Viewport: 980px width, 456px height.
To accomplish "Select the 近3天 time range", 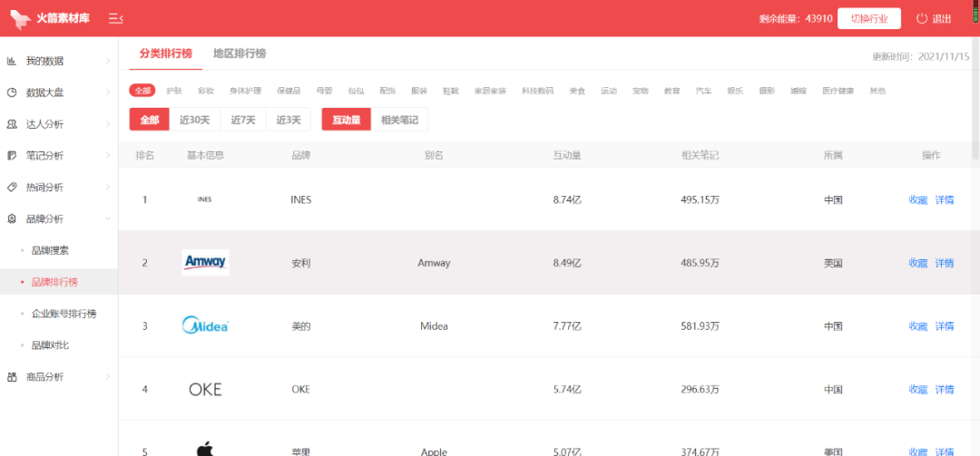I will point(289,120).
